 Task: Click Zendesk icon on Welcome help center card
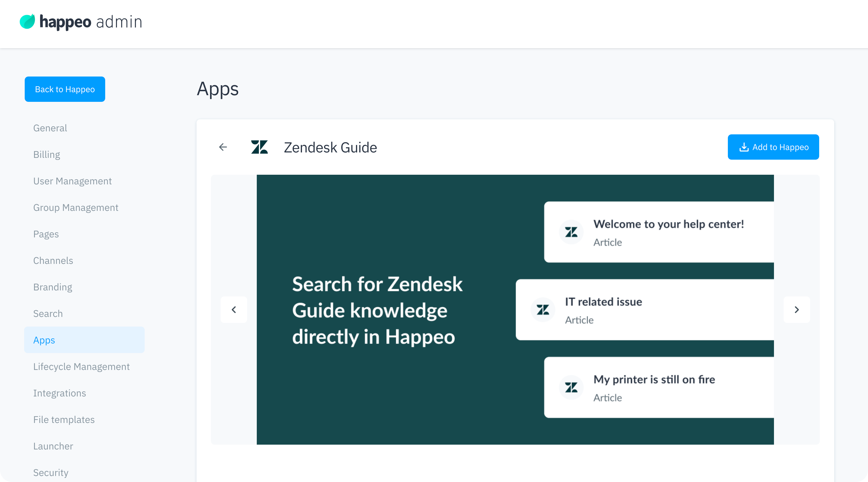click(x=571, y=232)
